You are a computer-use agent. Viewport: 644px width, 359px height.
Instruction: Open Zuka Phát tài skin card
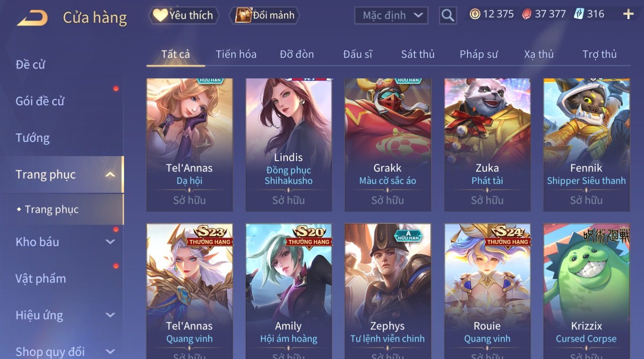point(487,145)
